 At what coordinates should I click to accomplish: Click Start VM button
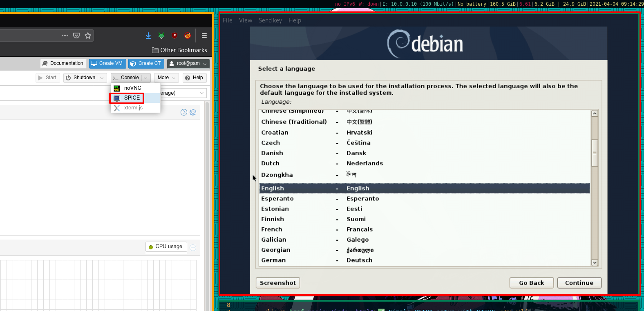click(47, 78)
